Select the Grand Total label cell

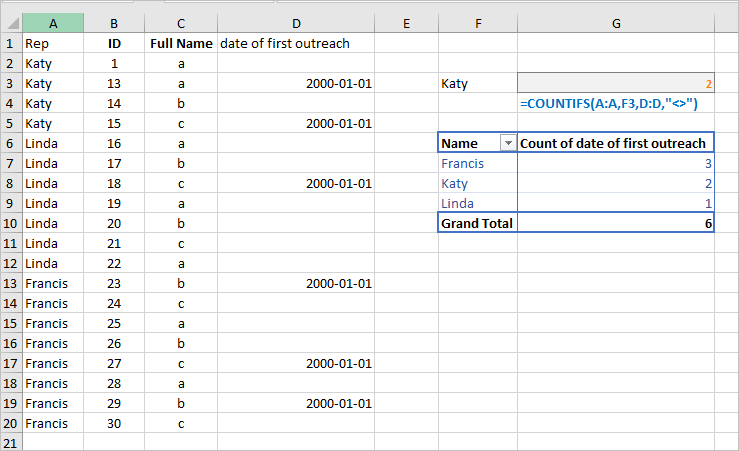(x=477, y=223)
